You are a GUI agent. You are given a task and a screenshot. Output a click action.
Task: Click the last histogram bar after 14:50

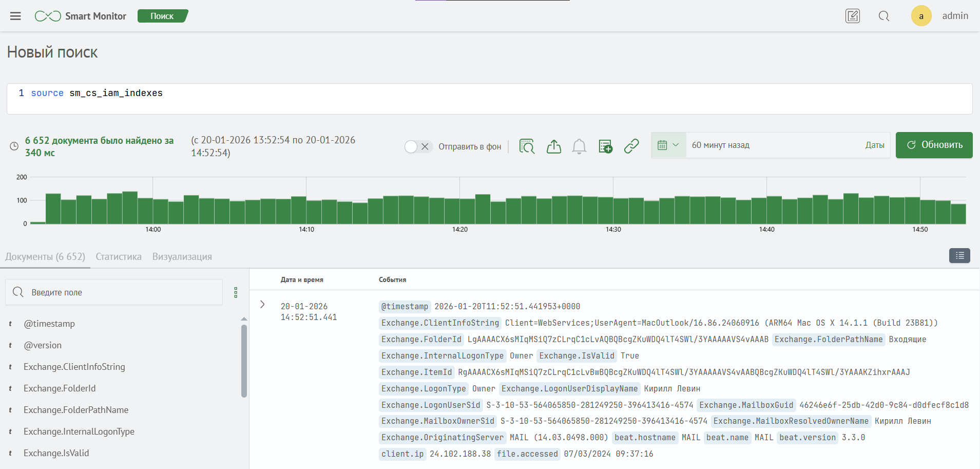click(958, 214)
